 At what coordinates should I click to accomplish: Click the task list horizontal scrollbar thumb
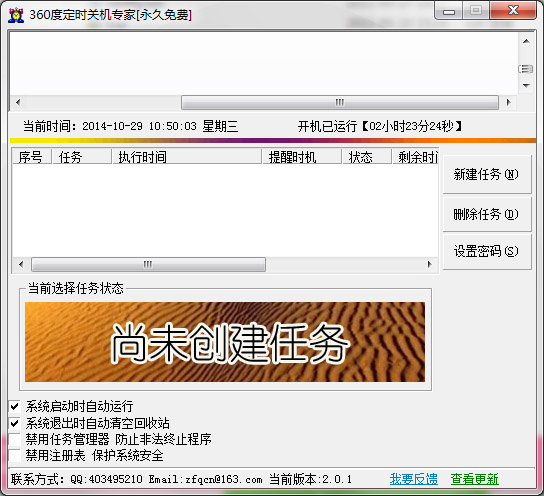pos(148,264)
